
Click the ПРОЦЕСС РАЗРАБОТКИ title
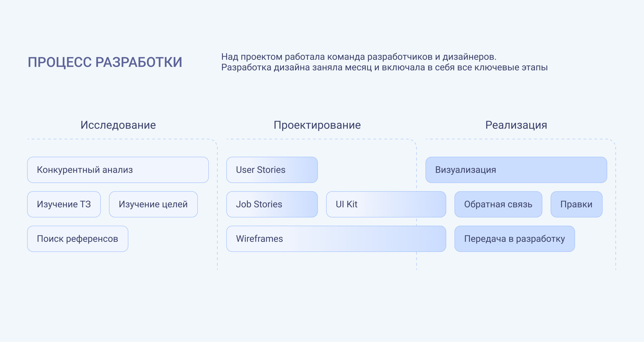(x=105, y=62)
